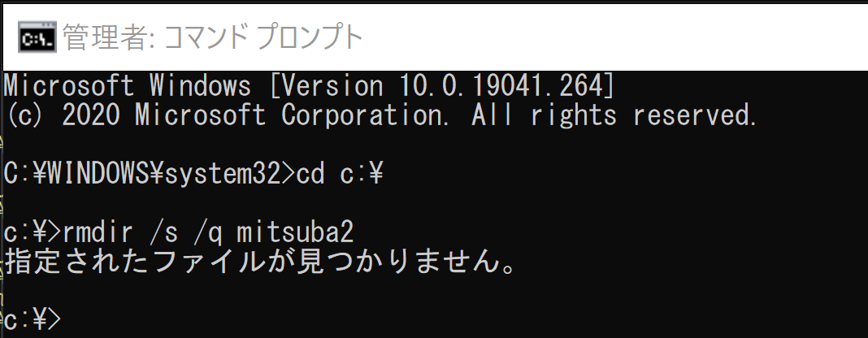
Task: Click the word Microsoft on the first line
Action: [x=68, y=86]
